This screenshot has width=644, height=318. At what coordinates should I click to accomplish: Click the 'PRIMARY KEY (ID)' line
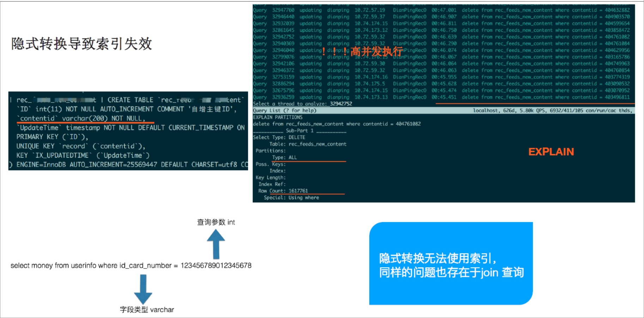click(x=52, y=137)
